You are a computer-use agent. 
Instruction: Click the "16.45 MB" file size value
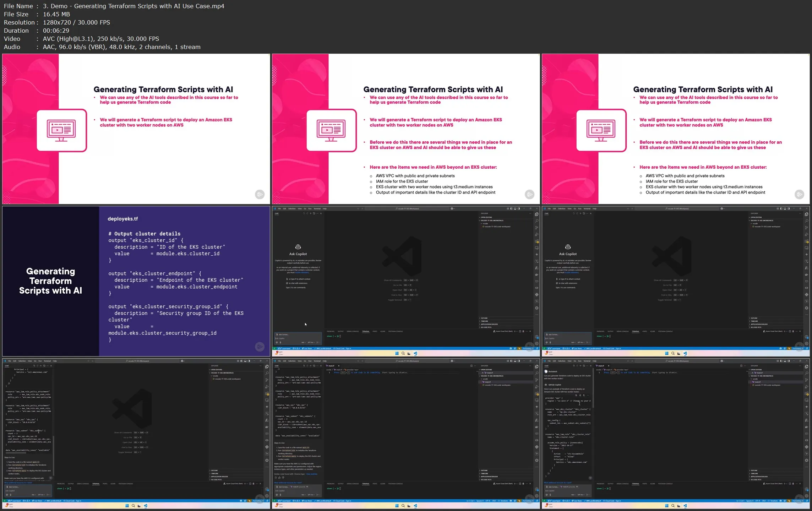(56, 14)
